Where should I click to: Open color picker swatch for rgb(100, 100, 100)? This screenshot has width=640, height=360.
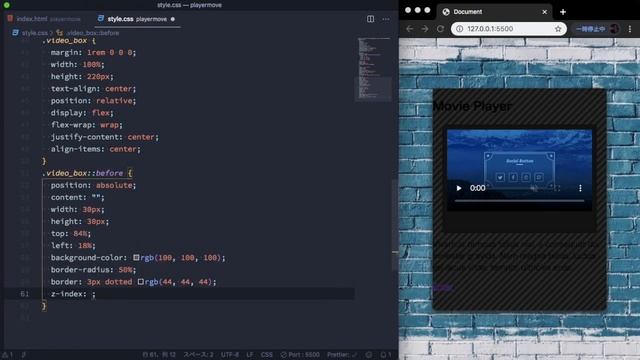pos(136,258)
